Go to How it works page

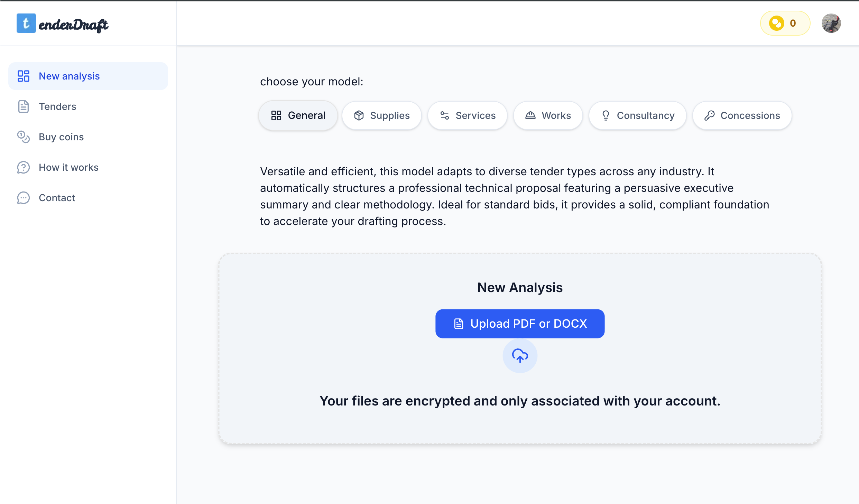(x=68, y=167)
